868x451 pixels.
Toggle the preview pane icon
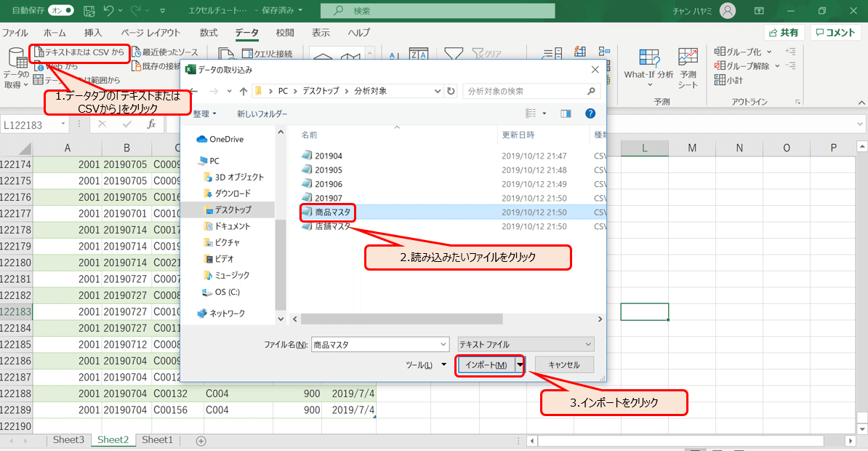(x=566, y=113)
